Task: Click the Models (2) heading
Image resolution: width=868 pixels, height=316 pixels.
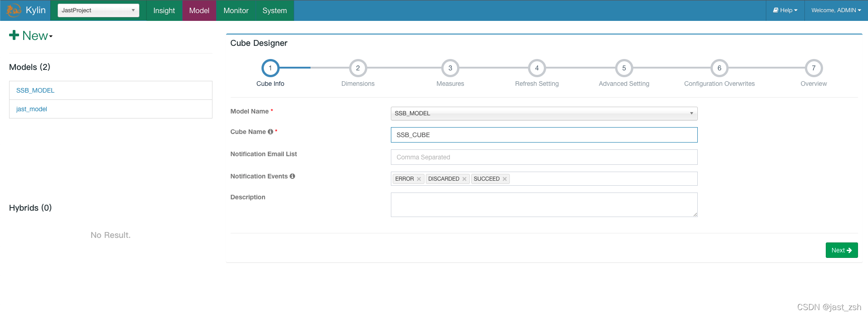Action: tap(30, 67)
